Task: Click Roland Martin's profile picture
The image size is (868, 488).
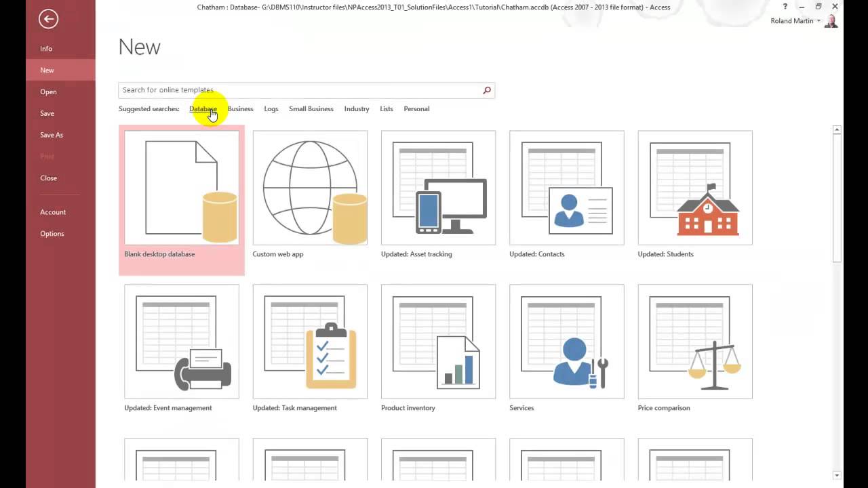Action: click(x=831, y=21)
